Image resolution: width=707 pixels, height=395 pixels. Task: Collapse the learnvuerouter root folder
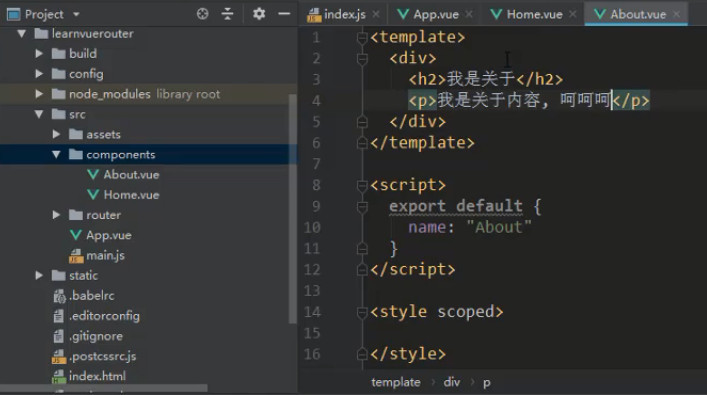(21, 33)
